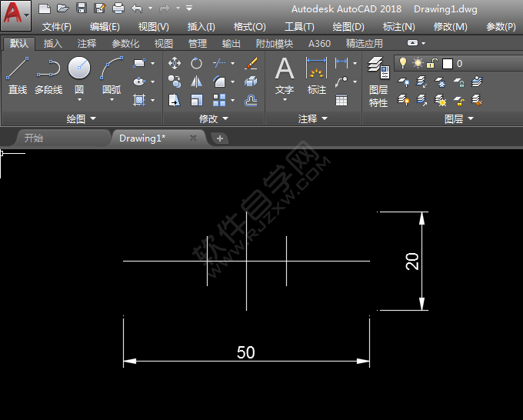The image size is (523, 420).
Task: Select the Move tool in 修改 panel
Action: 175,63
